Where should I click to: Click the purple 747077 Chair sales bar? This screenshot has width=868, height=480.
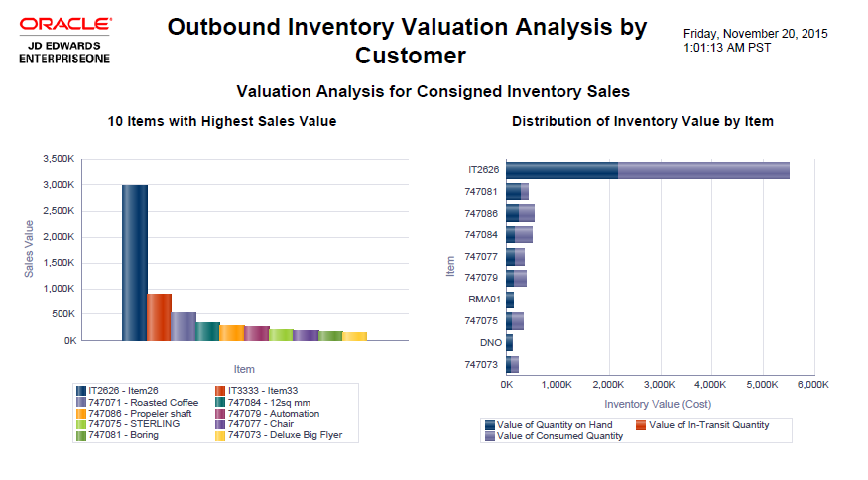coord(306,335)
